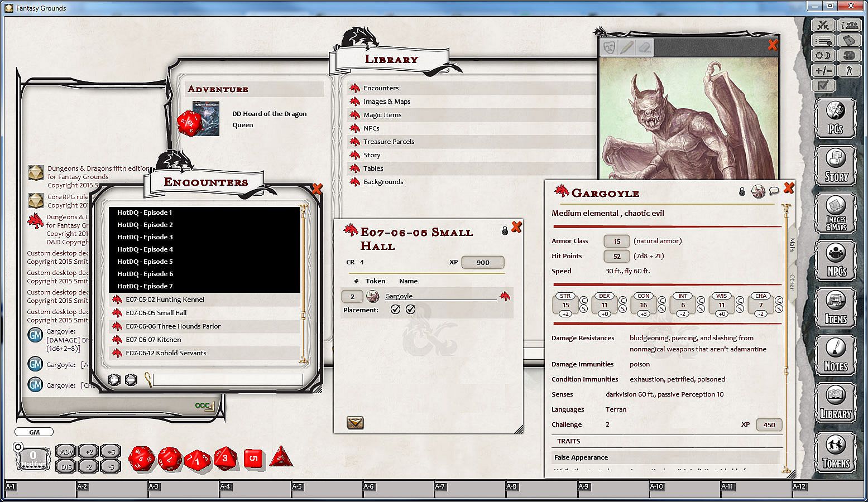This screenshot has height=502, width=868.
Task: Select the mask tool in image window
Action: tap(610, 47)
